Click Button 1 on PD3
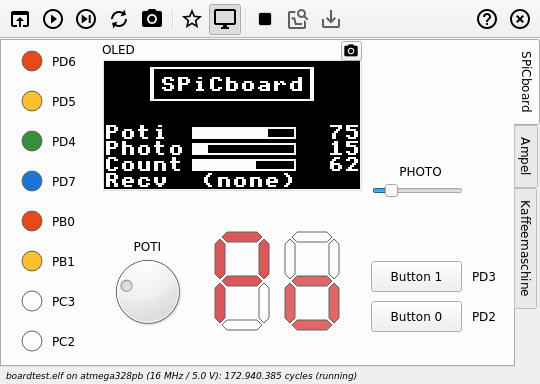Screen dimensions: 540x384 (x=416, y=277)
